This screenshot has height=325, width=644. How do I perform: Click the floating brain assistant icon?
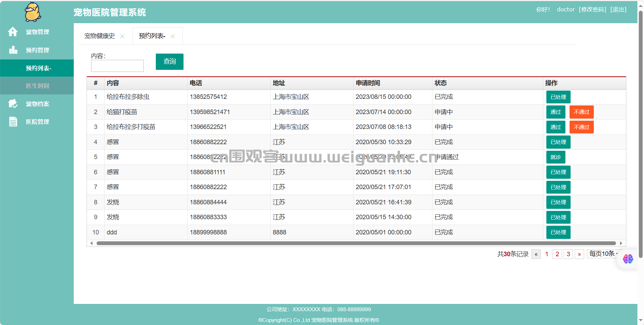(628, 259)
